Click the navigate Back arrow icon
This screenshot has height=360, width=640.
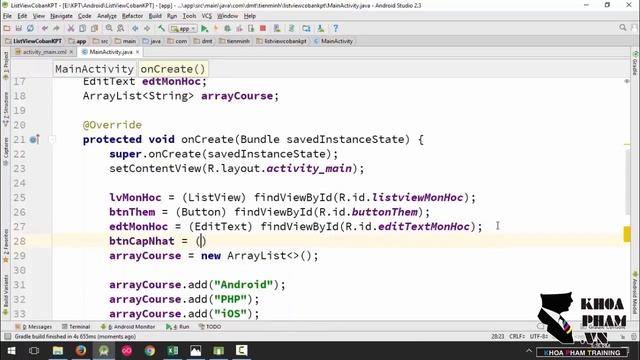point(135,28)
